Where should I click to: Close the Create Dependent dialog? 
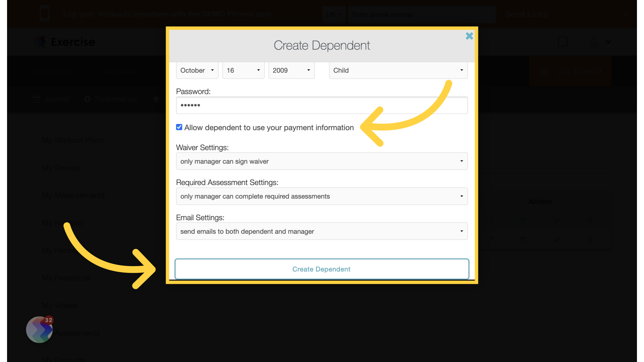tap(469, 36)
